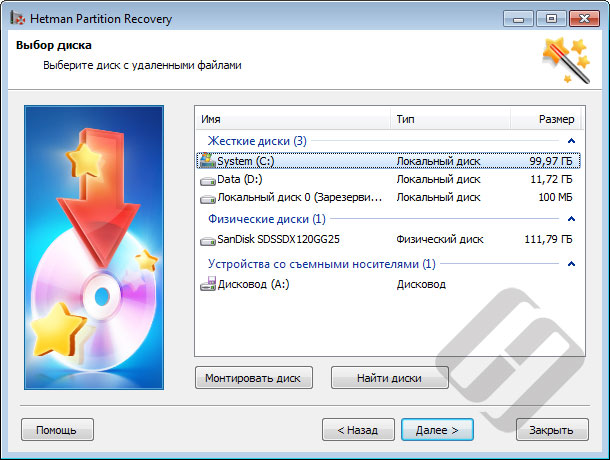Collapse the Жесткие диски group
Viewport: 610px width, 460px height.
[x=570, y=141]
